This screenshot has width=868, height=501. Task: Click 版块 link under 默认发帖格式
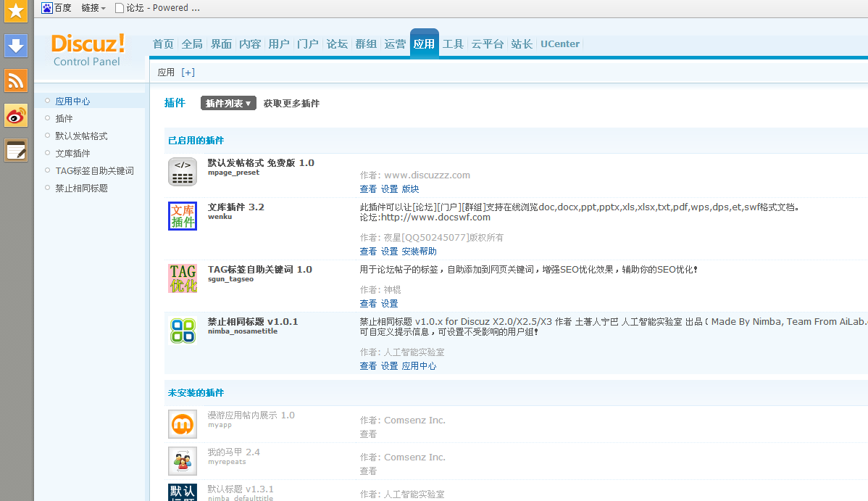coord(411,189)
